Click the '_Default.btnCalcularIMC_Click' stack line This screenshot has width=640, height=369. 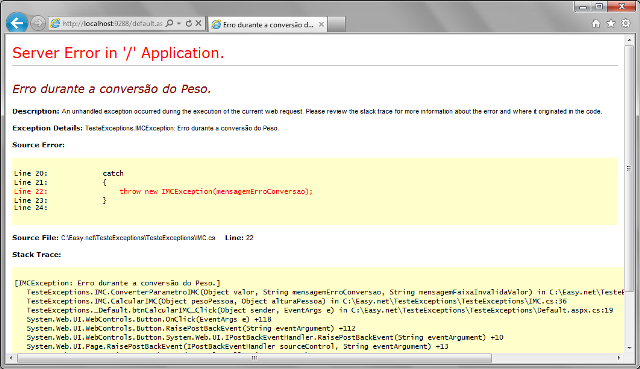pos(320,310)
